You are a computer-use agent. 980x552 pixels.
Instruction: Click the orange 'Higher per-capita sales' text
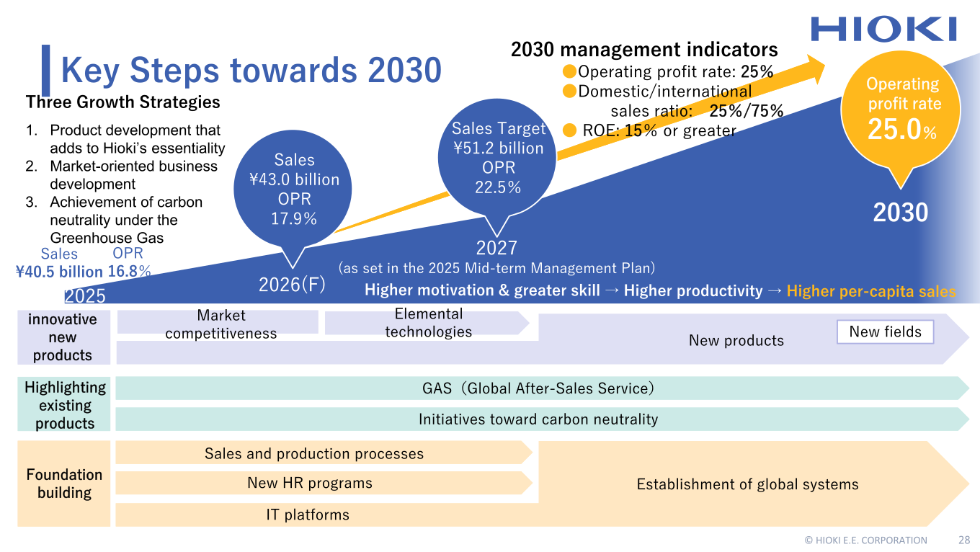point(871,291)
